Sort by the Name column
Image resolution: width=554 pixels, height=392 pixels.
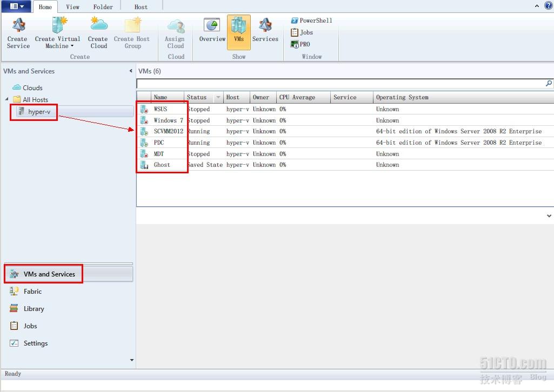coord(167,97)
